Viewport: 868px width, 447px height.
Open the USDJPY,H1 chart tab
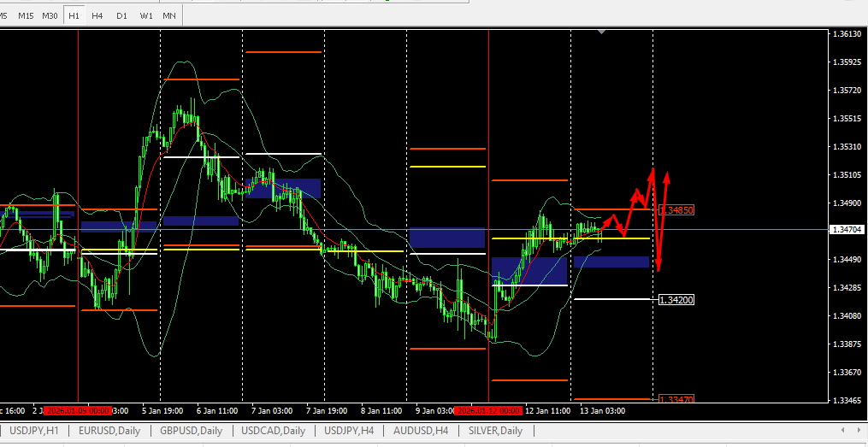(x=33, y=431)
